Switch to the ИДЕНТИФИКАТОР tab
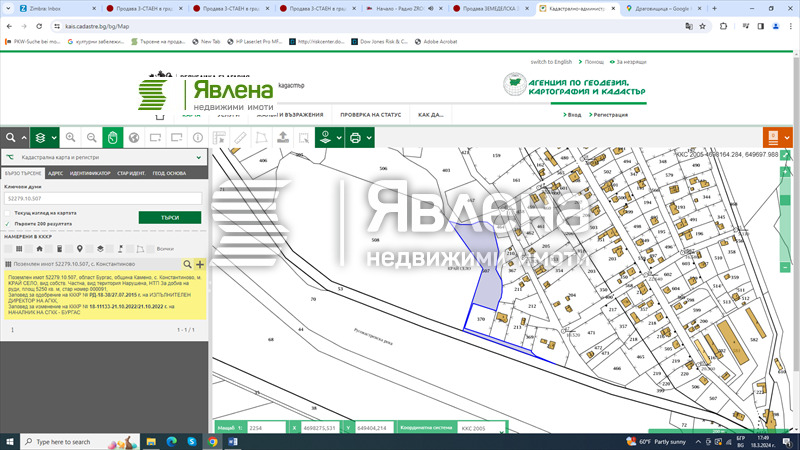Image resolution: width=800 pixels, height=450 pixels. pyautogui.click(x=90, y=173)
